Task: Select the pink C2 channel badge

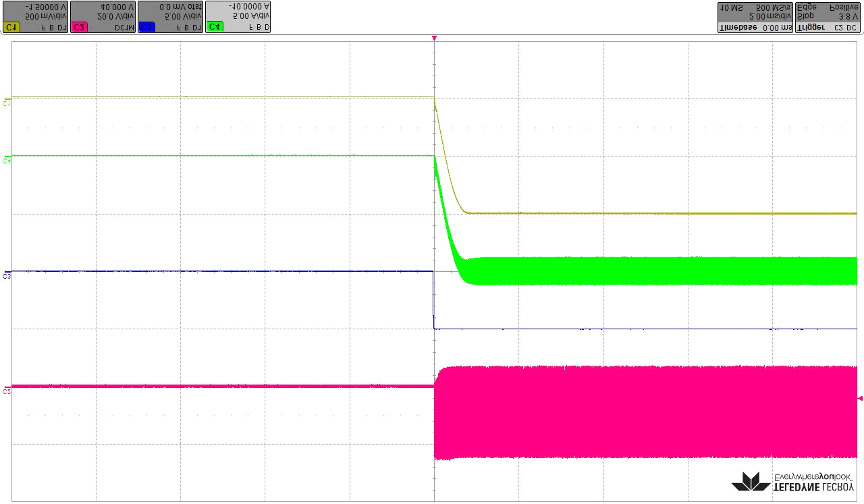Action: [x=79, y=28]
